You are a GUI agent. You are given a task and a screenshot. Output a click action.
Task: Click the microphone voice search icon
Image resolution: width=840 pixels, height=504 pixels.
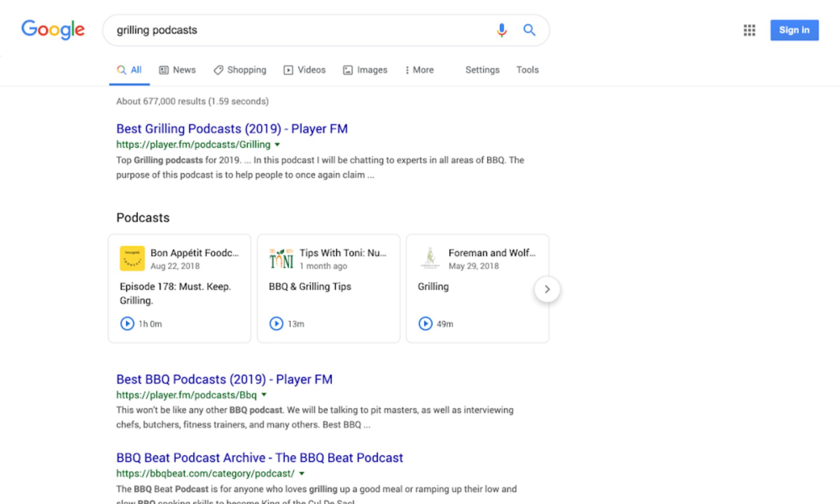pos(501,30)
